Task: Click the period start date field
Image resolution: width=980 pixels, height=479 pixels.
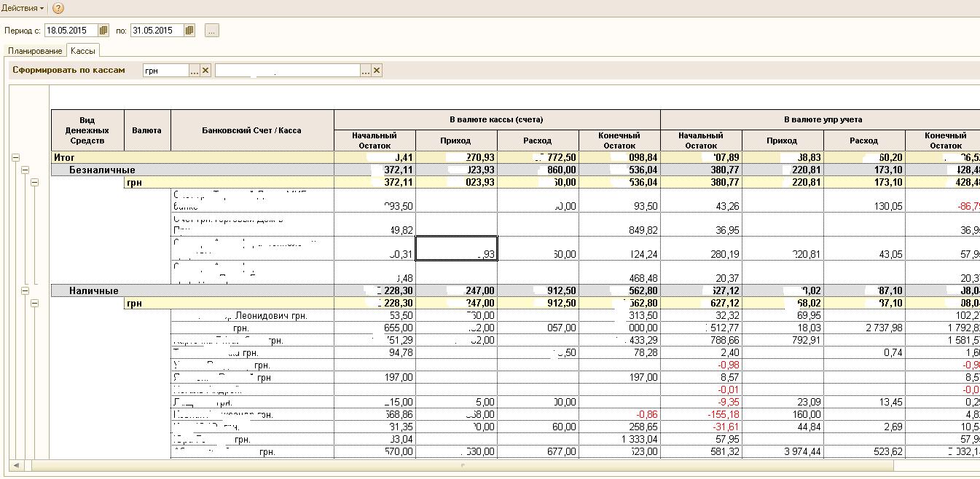Action: pyautogui.click(x=71, y=31)
